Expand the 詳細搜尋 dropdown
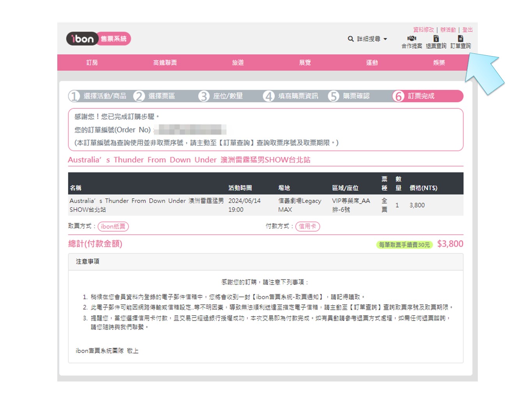The image size is (532, 399). point(372,39)
